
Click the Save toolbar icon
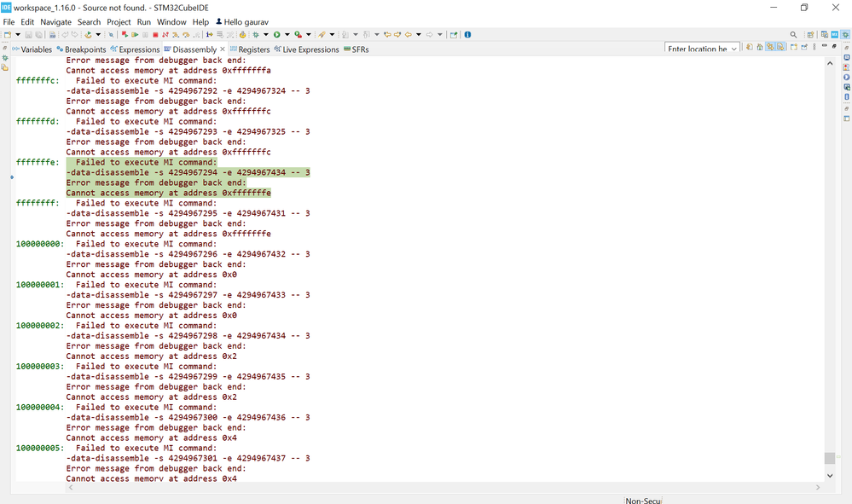pyautogui.click(x=28, y=35)
